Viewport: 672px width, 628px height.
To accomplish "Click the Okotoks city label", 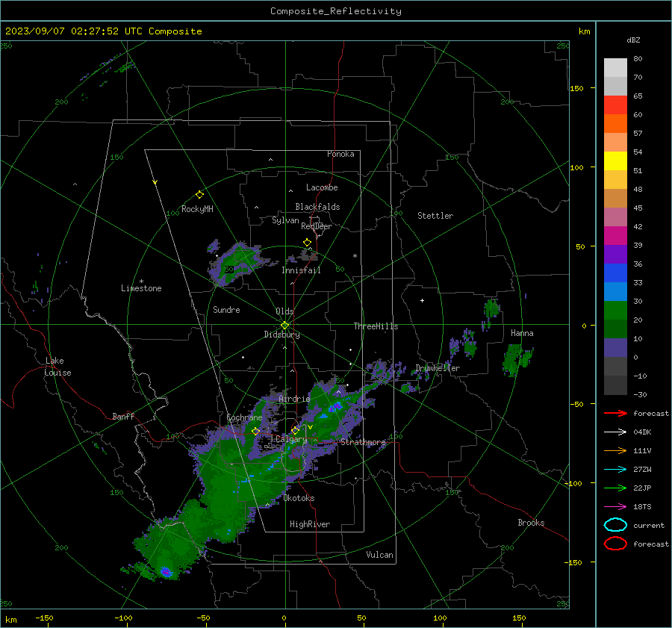I will point(299,498).
